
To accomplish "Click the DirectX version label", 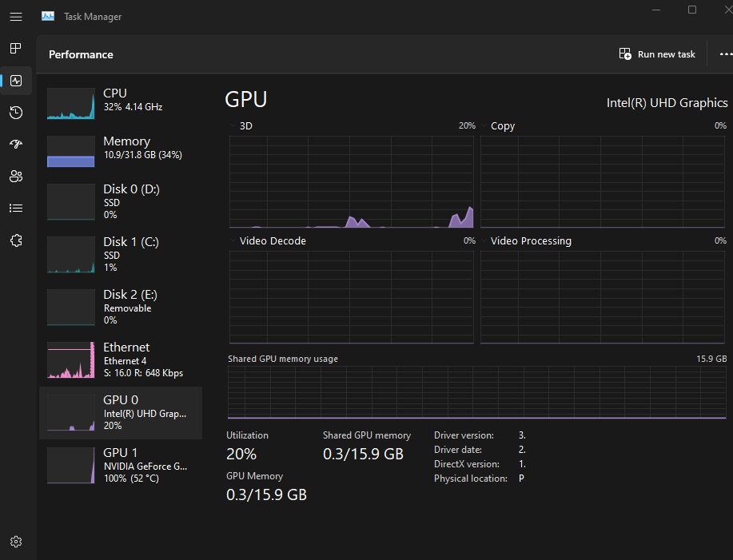I will pos(467,464).
